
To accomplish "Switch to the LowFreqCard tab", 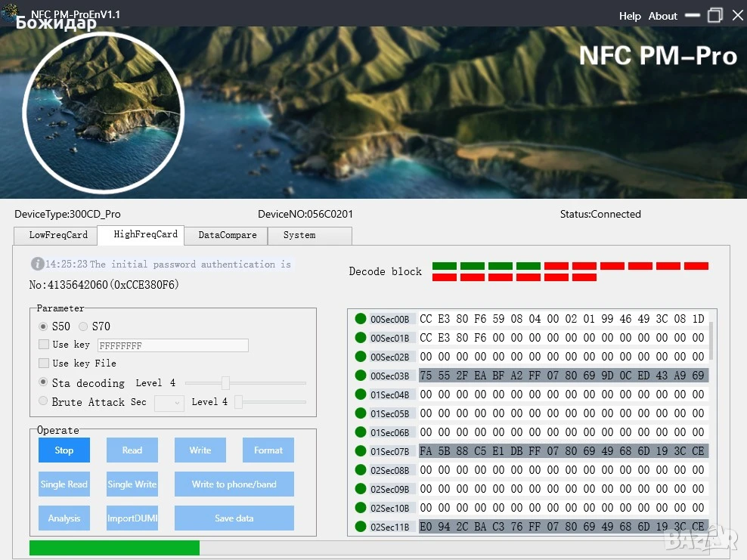I will click(x=56, y=235).
